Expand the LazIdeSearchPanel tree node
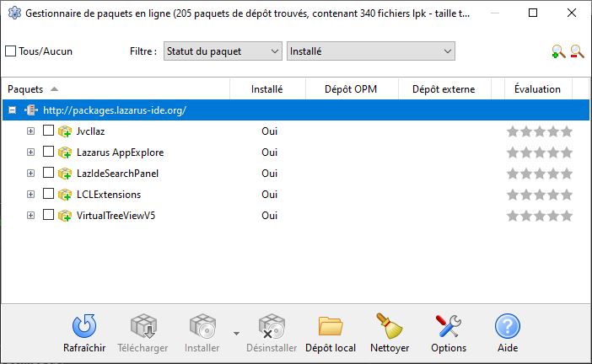Screen dimensions: 592x364 [30, 174]
